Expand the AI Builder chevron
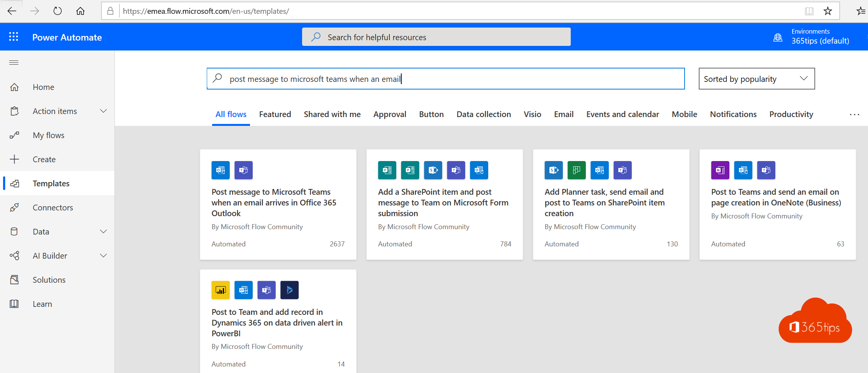This screenshot has height=373, width=868. pos(103,256)
